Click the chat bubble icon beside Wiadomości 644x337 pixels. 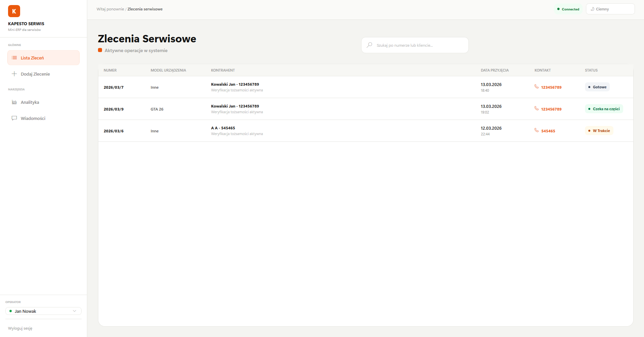pyautogui.click(x=14, y=118)
